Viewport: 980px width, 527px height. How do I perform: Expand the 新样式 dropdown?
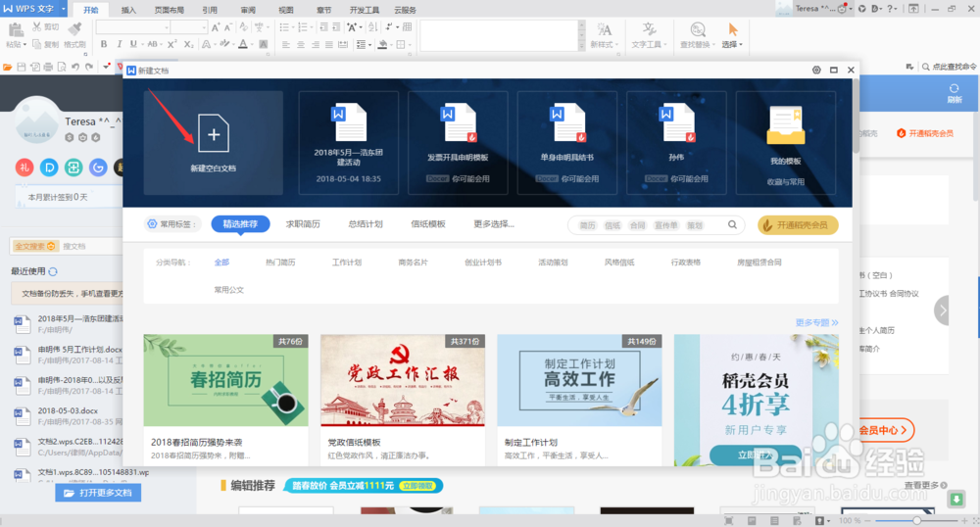(x=616, y=45)
